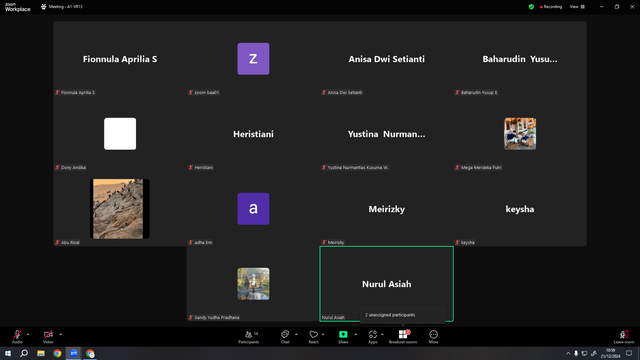Image resolution: width=640 pixels, height=360 pixels.
Task: Open the Windows notification center
Action: [629, 353]
